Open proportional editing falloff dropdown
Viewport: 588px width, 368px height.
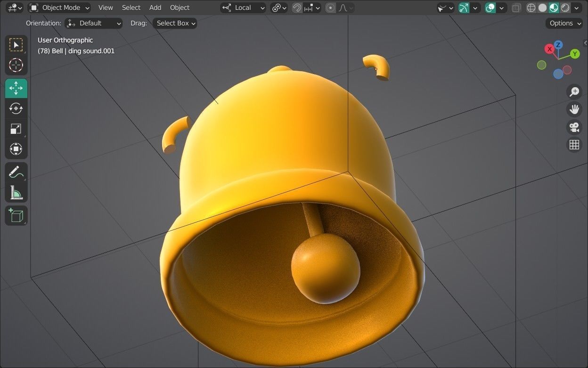346,8
